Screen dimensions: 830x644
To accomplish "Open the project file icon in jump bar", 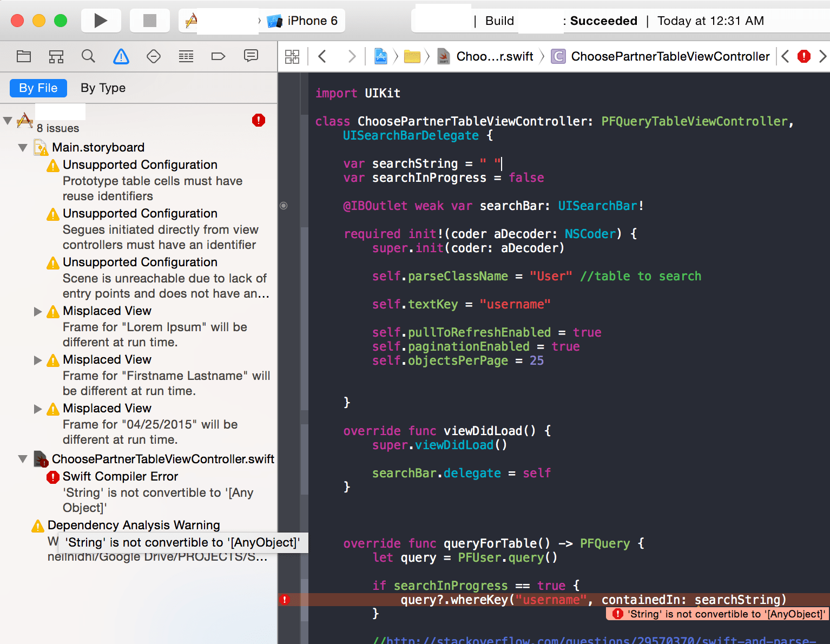I will coord(381,56).
